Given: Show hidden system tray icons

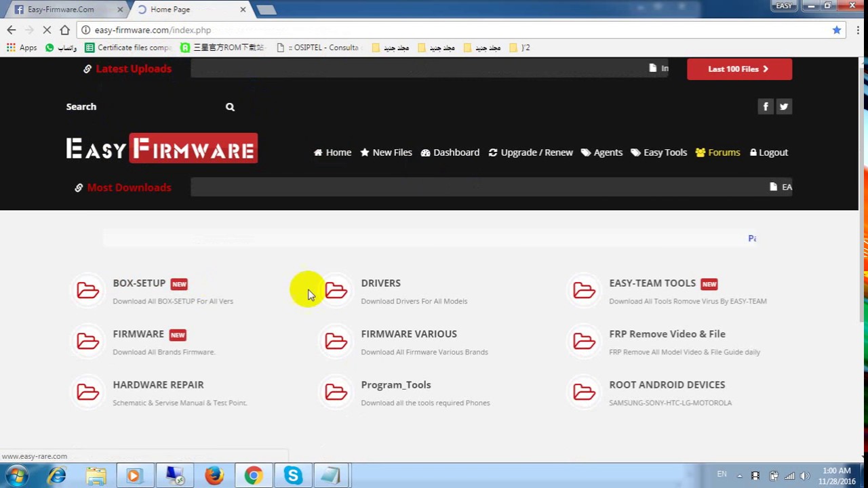Looking at the screenshot, I should [x=739, y=476].
